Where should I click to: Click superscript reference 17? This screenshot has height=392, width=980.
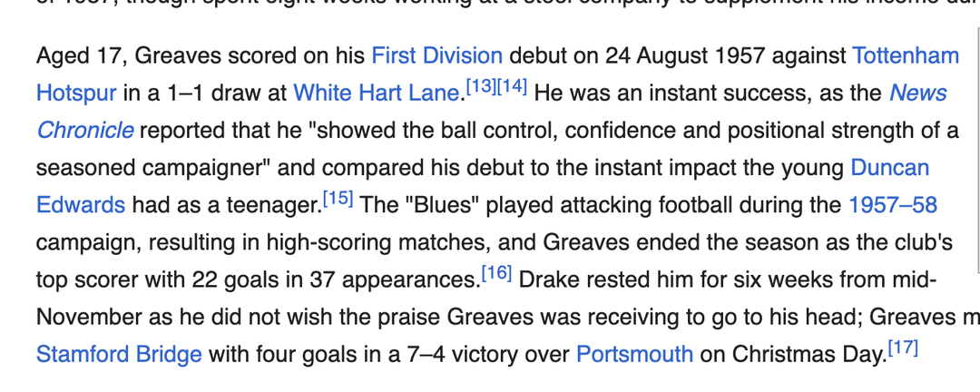pyautogui.click(x=904, y=348)
